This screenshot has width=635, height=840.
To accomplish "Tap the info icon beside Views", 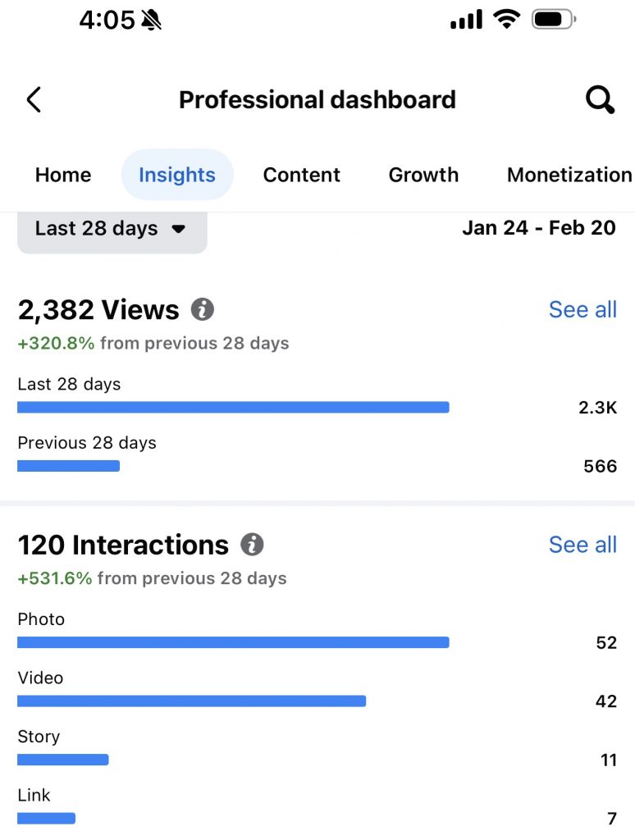I will click(203, 309).
